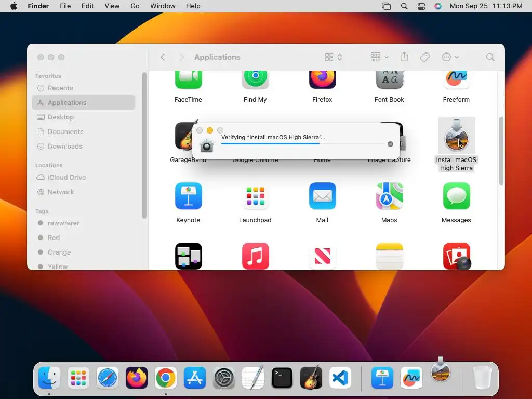The image size is (532, 399).
Task: Click the date and time
Action: click(x=486, y=6)
